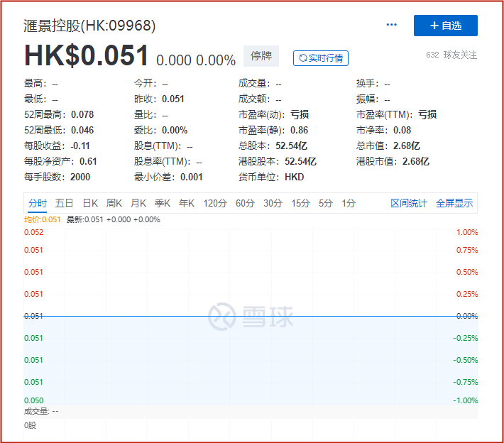504x443 pixels.
Task: Open the 15分 chart interval
Action: click(x=300, y=203)
